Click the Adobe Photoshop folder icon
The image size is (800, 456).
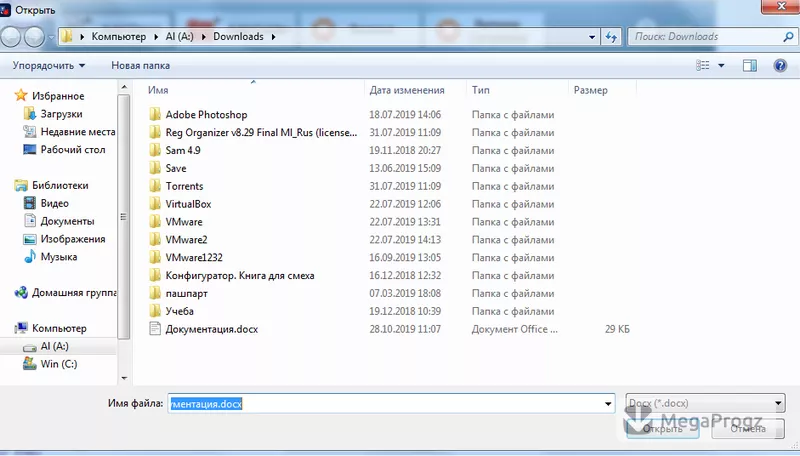pyautogui.click(x=155, y=114)
